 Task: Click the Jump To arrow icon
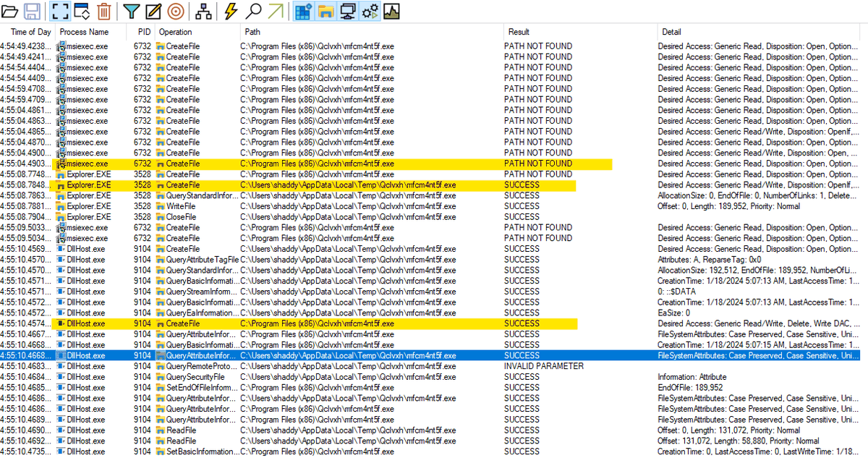click(x=276, y=11)
